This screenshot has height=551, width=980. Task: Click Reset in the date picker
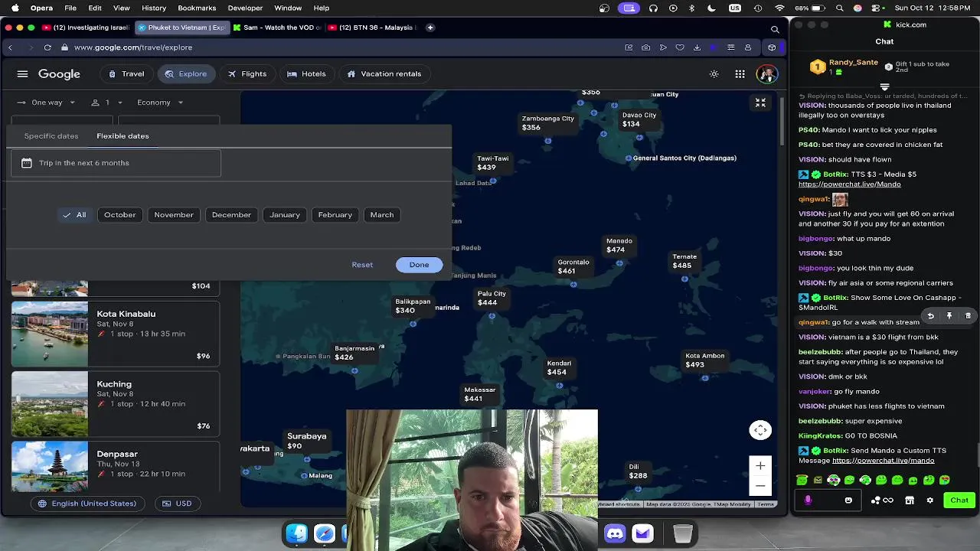(x=362, y=265)
